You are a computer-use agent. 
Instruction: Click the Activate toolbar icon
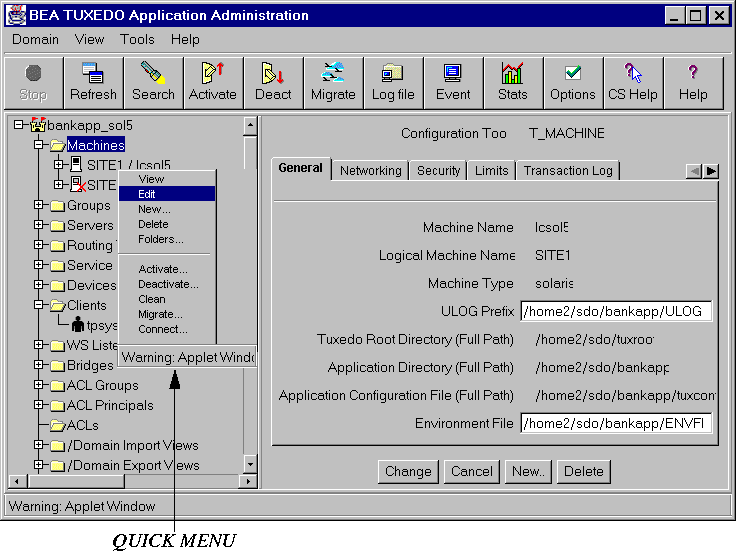click(x=213, y=83)
